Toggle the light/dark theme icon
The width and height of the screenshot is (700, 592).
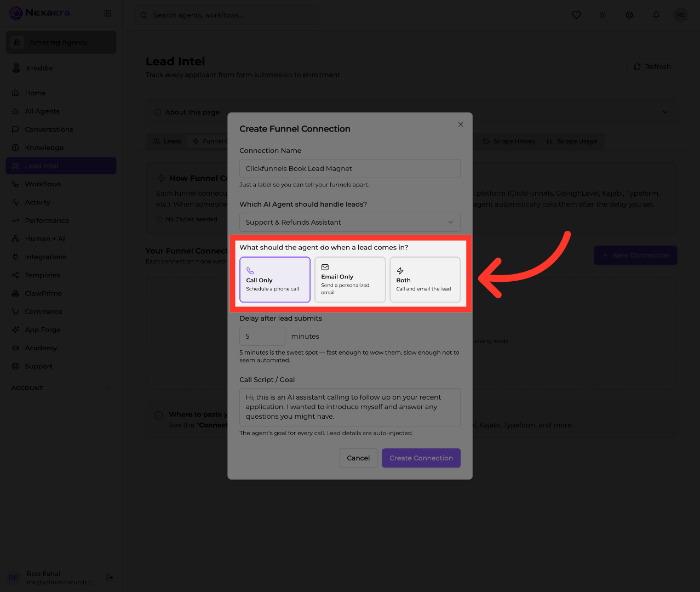(x=603, y=15)
